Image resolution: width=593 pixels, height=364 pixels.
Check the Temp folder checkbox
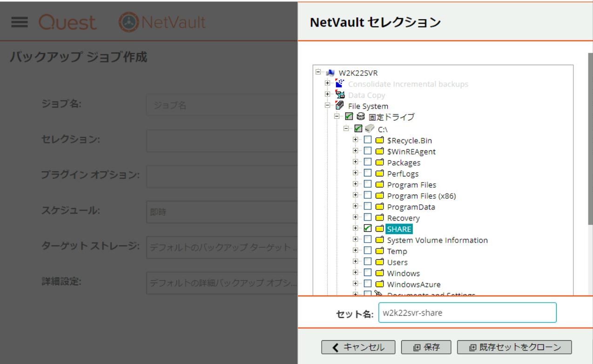click(368, 251)
